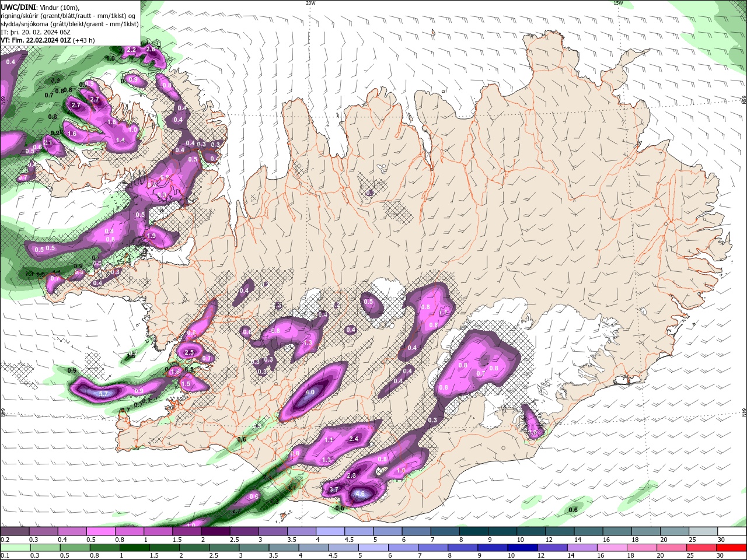Click the 2.2 precipitation value on the map

coord(131,50)
